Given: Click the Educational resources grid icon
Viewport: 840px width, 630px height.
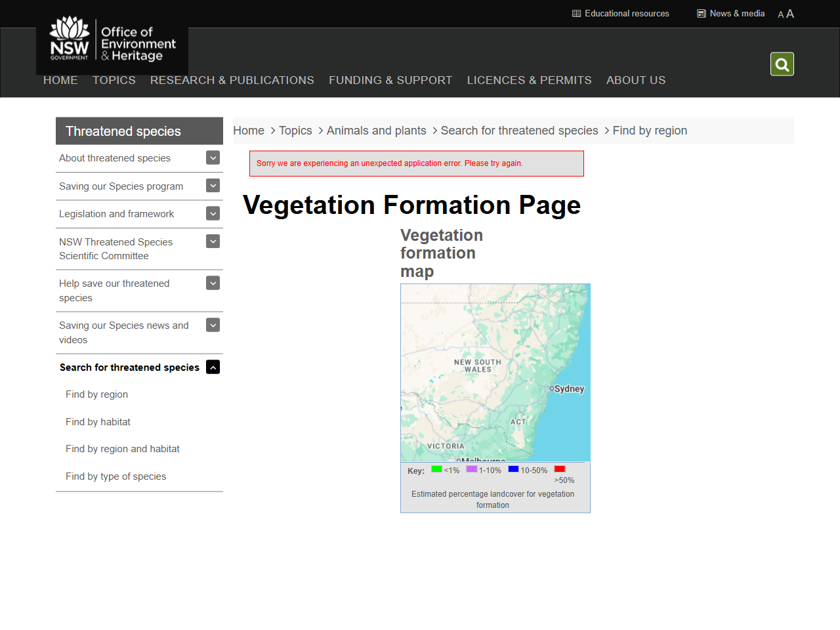Looking at the screenshot, I should click(576, 13).
